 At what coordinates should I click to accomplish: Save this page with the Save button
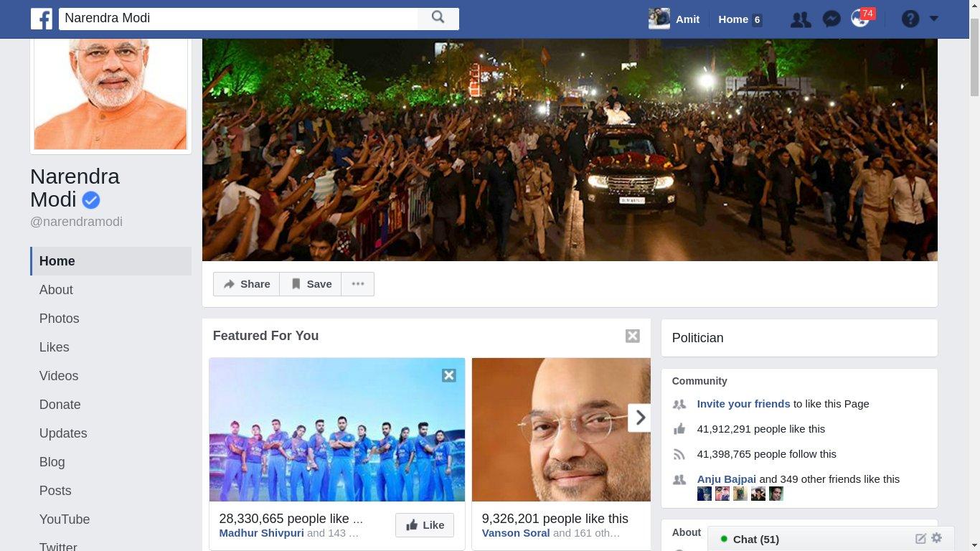pyautogui.click(x=311, y=284)
